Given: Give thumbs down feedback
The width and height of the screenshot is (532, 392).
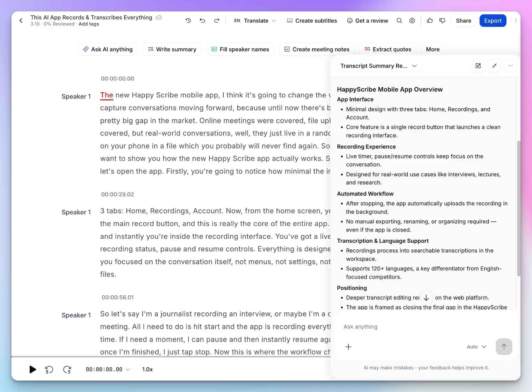Looking at the screenshot, I should pos(442,21).
